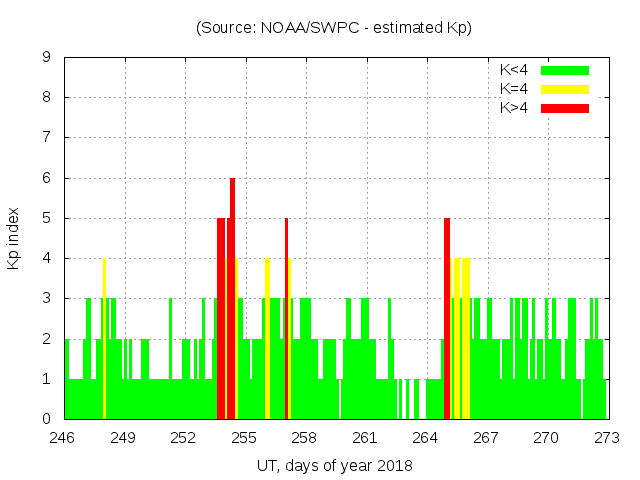Click the "K>4" legend label text
The height and width of the screenshot is (480, 640).
[x=514, y=108]
